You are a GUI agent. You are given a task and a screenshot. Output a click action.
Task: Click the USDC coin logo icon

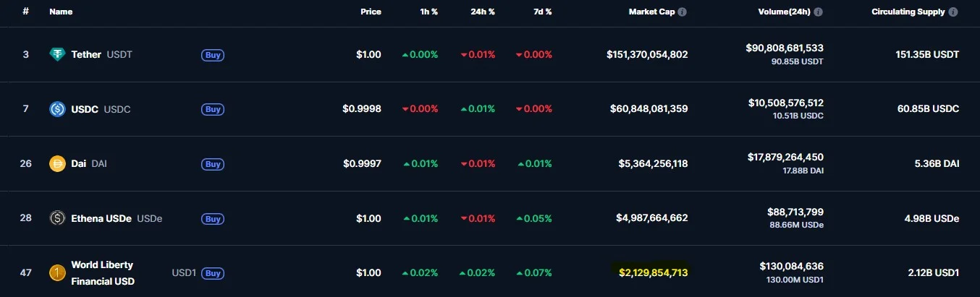[57, 109]
